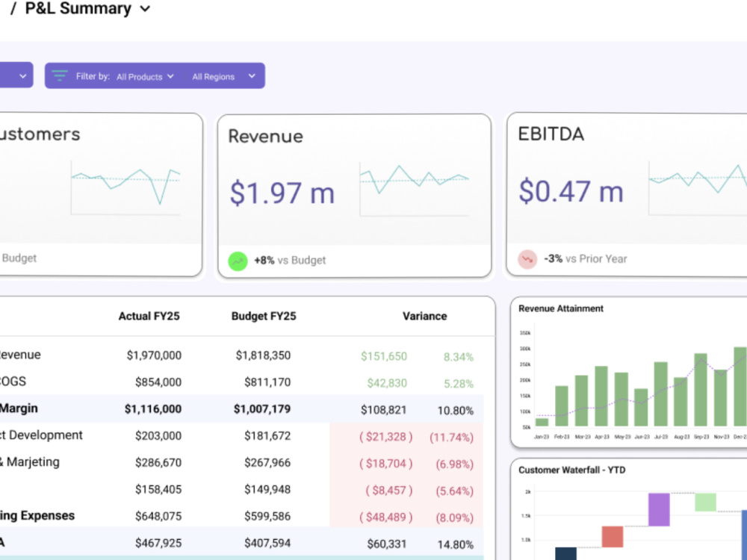Select the $158,405 actual cell
The width and height of the screenshot is (747, 560).
tap(158, 490)
